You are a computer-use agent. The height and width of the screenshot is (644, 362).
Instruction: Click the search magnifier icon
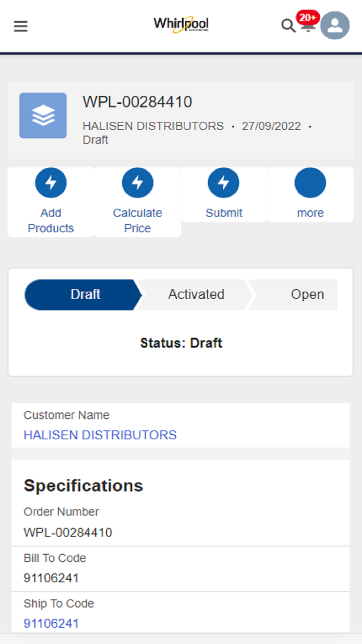(288, 26)
